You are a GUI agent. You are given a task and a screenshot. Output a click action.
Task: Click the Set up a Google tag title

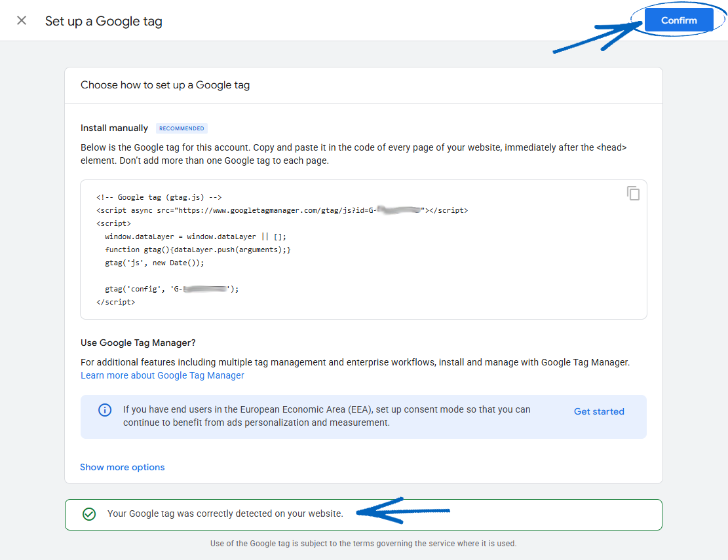point(104,22)
